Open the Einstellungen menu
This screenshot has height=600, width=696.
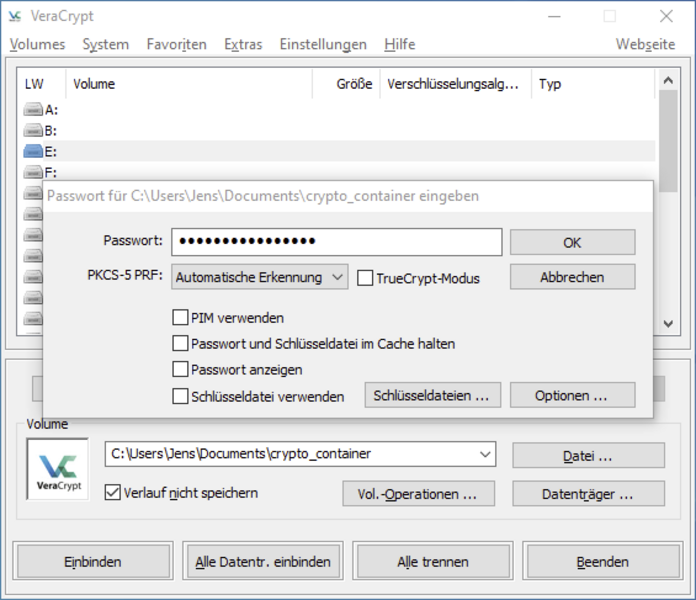coord(323,44)
